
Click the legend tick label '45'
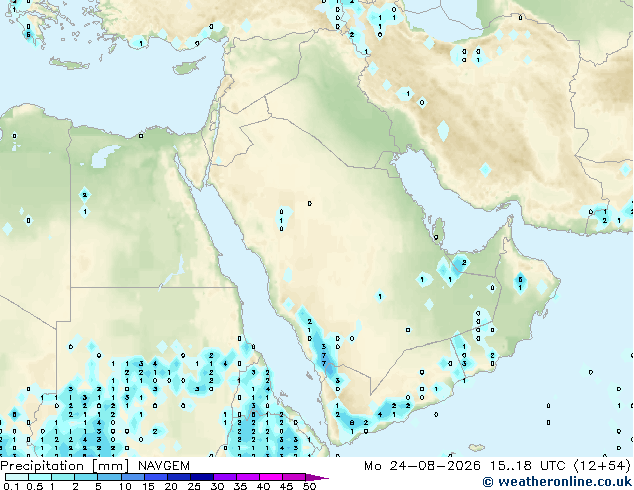[286, 486]
